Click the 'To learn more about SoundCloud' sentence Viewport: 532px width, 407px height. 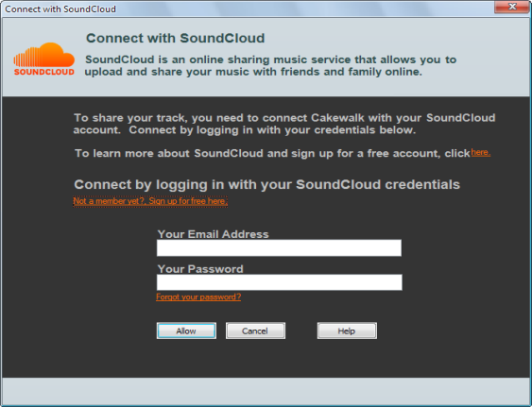tap(272, 153)
